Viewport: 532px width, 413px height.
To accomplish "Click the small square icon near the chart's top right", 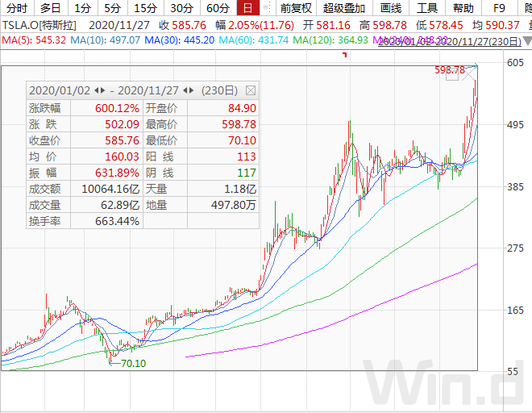I will [452, 75].
